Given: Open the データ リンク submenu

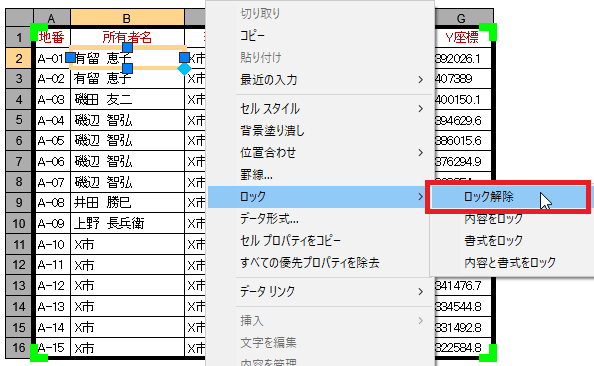Looking at the screenshot, I should tap(320, 291).
